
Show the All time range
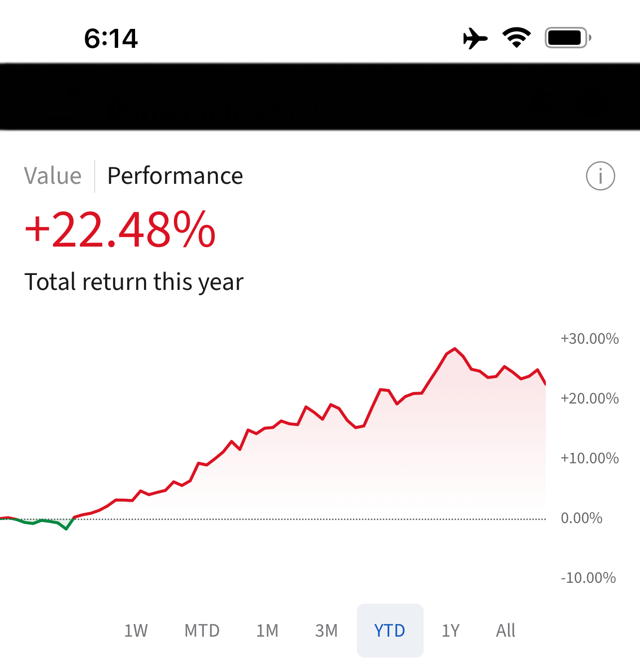(505, 631)
